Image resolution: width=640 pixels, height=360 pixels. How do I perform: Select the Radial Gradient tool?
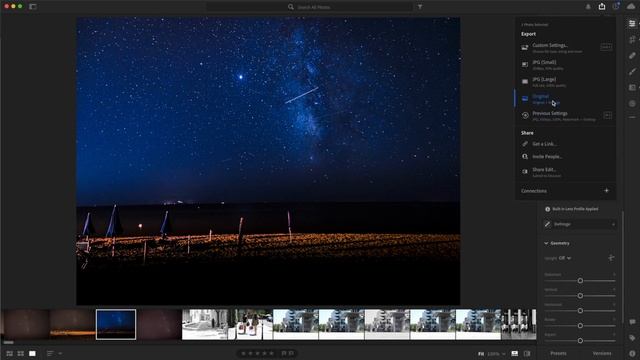point(632,103)
